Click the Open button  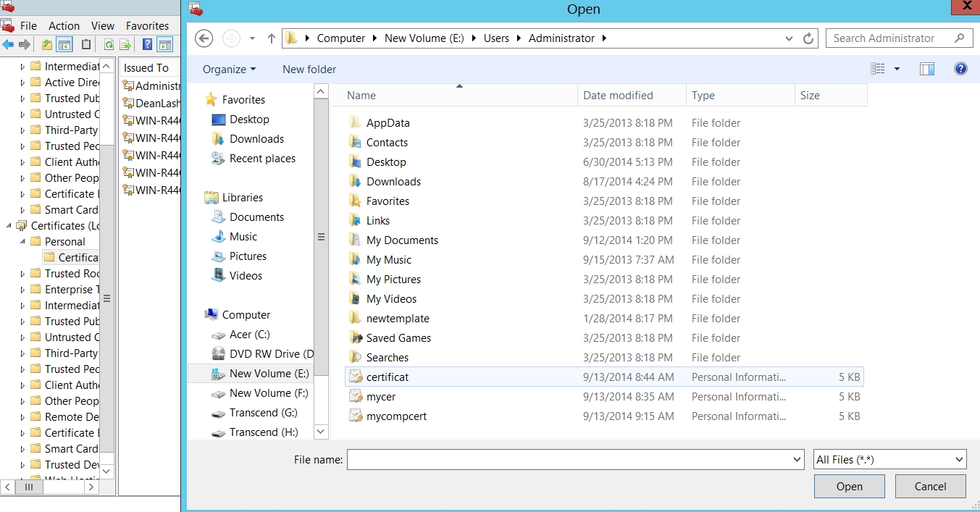click(x=849, y=487)
